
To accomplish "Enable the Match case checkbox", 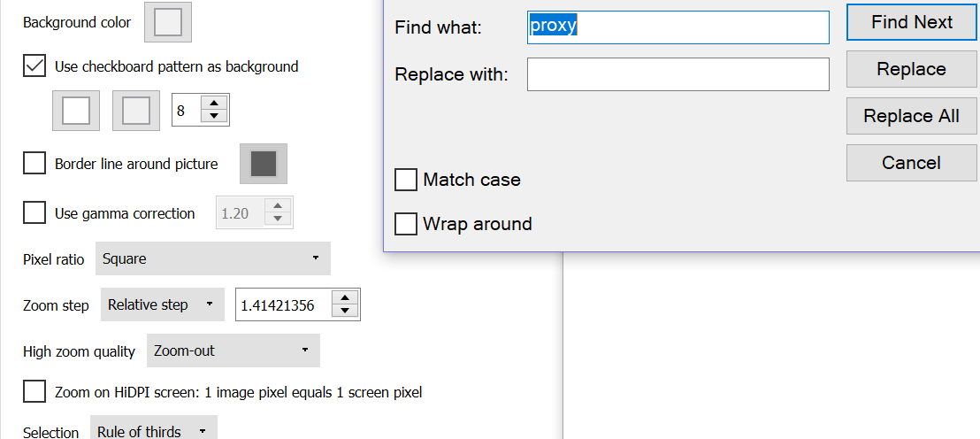I will coord(406,180).
